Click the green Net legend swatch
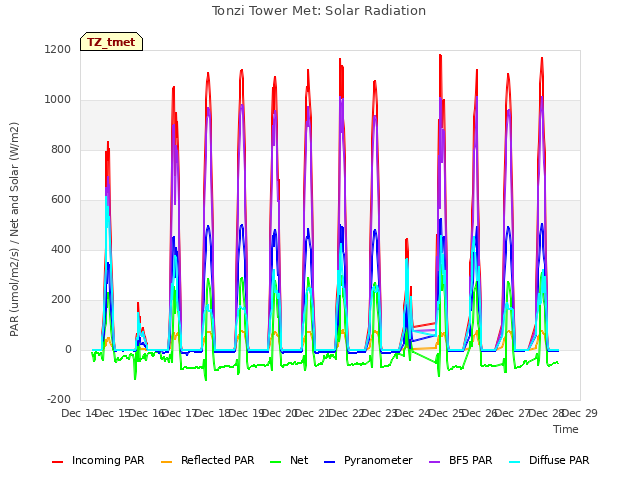The image size is (640, 480). coord(276,461)
